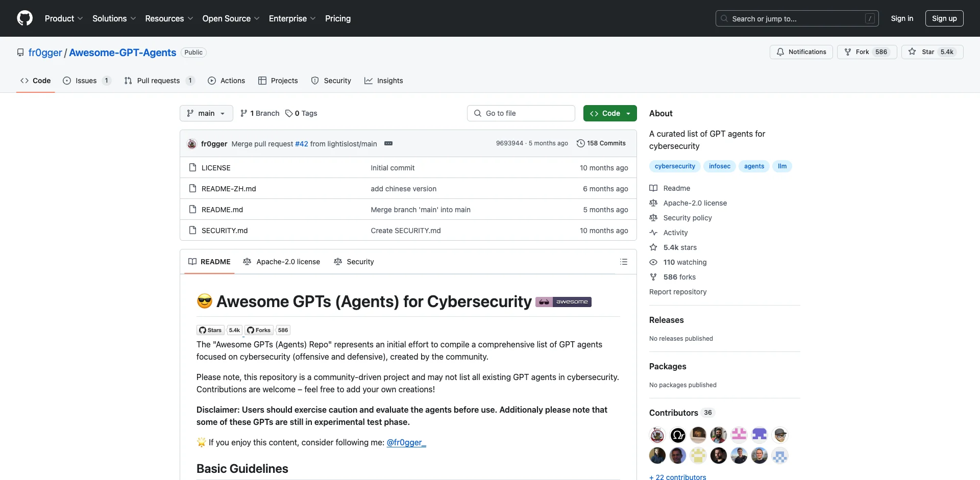Image resolution: width=980 pixels, height=480 pixels.
Task: Open pull request #42 link
Action: coord(302,144)
